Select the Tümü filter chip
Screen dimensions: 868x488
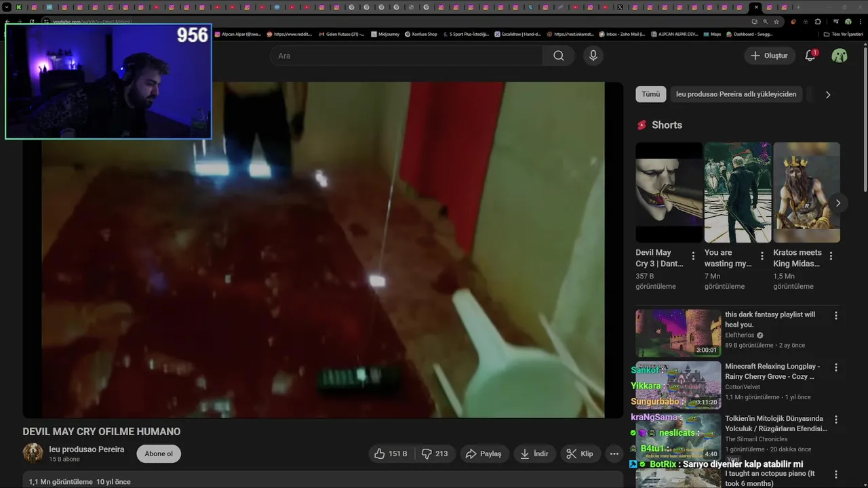coord(651,94)
